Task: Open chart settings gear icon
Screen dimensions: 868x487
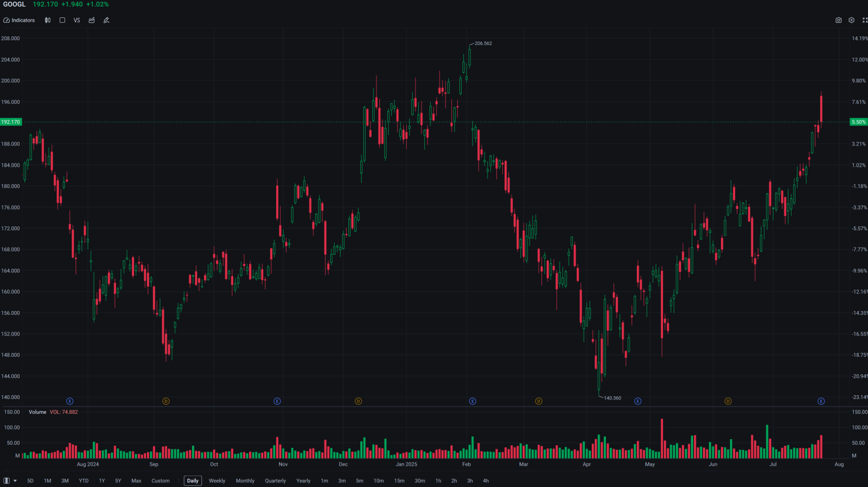Action: [851, 20]
